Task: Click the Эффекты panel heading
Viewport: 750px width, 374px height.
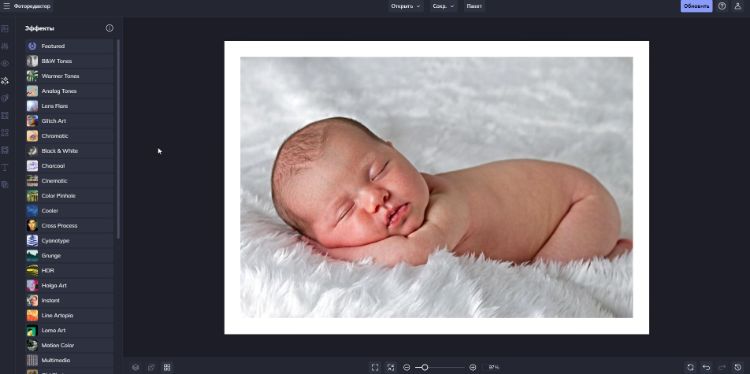Action: click(40, 28)
